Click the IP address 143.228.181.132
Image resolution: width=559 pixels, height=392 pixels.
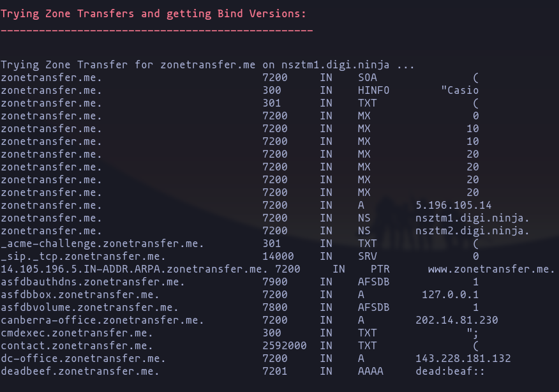[x=463, y=358]
